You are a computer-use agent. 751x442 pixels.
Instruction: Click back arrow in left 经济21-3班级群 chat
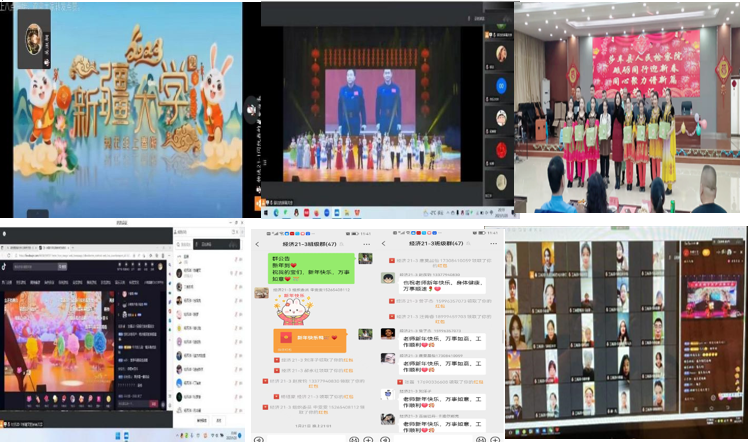pyautogui.click(x=257, y=243)
